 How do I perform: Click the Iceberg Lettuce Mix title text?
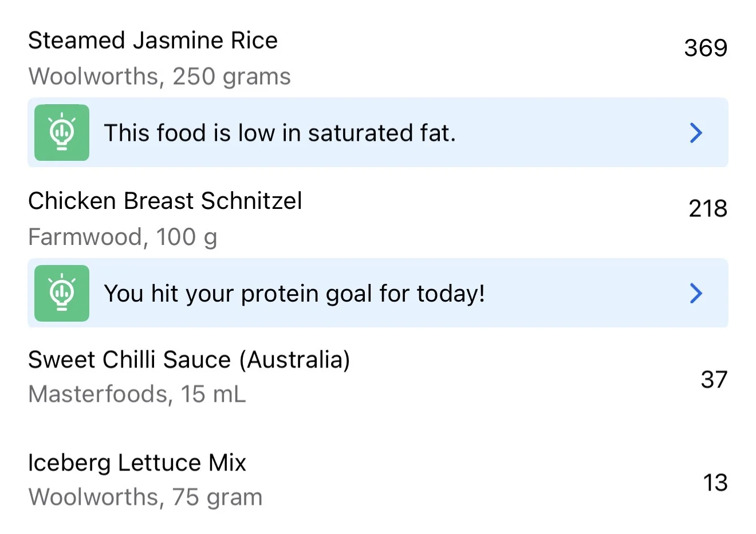point(137,462)
